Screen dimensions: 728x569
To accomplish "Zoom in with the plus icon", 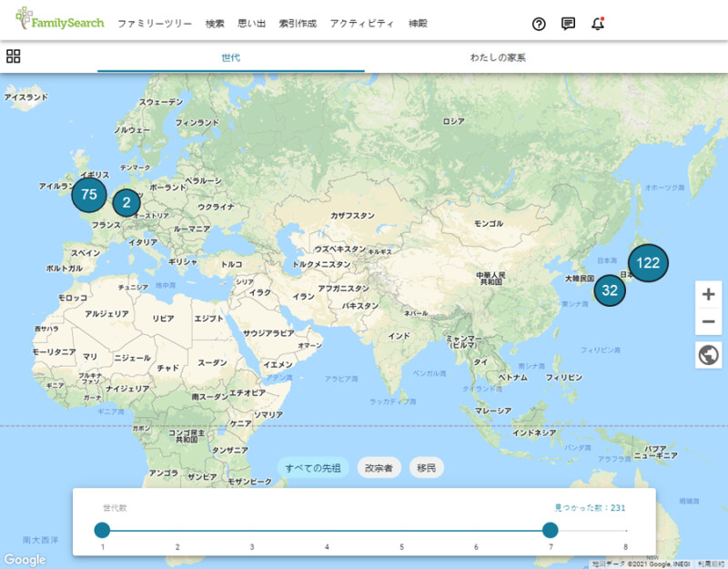I will (708, 295).
